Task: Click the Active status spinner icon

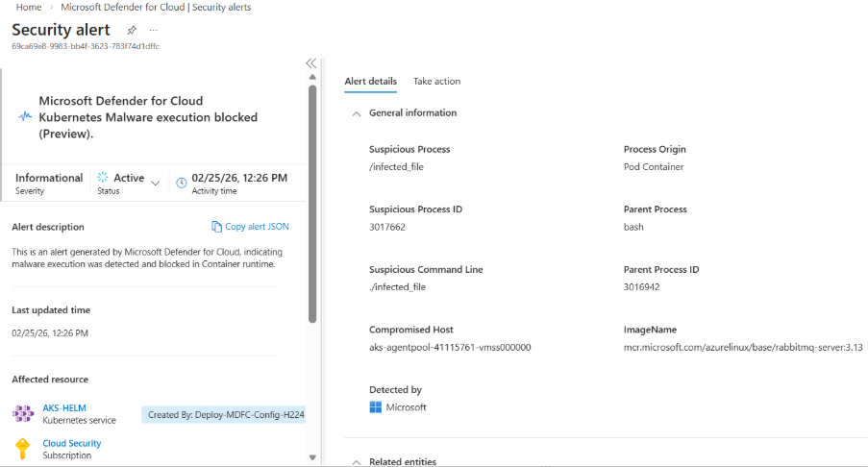Action: (x=103, y=177)
